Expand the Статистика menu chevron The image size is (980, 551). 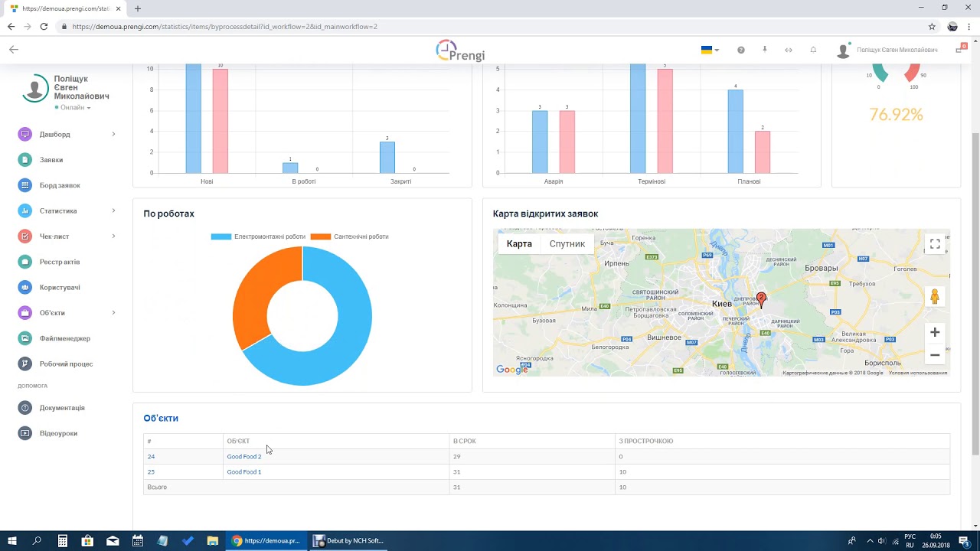pyautogui.click(x=113, y=210)
